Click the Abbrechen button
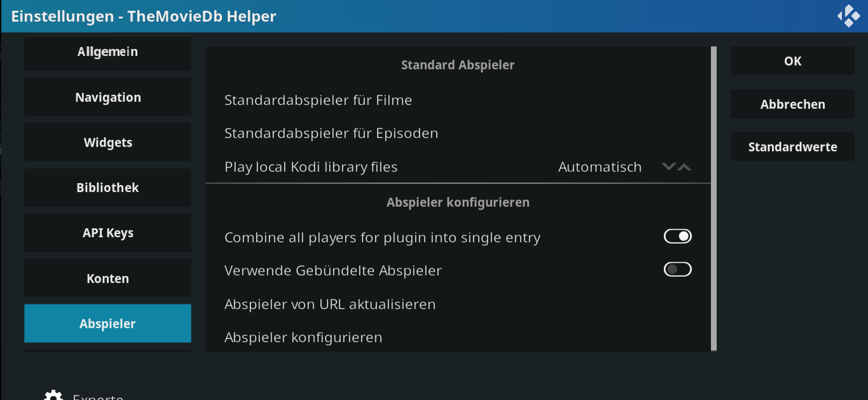The height and width of the screenshot is (400, 868). (x=793, y=104)
